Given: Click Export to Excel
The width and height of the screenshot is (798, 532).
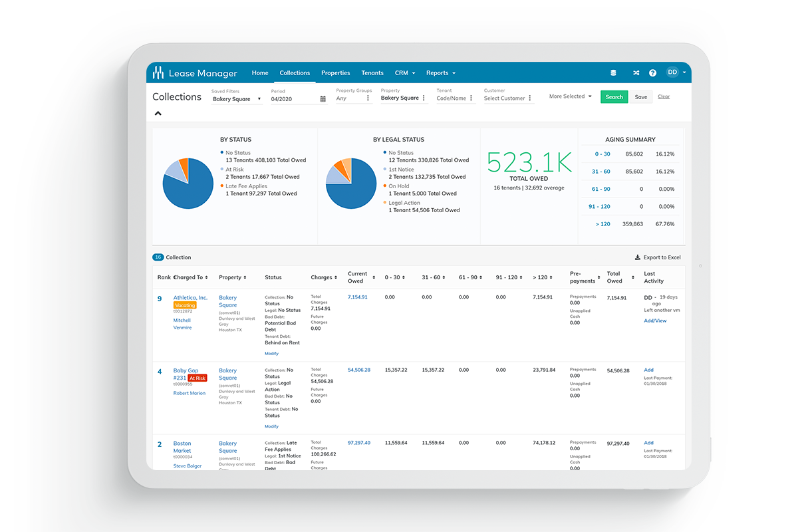Looking at the screenshot, I should pos(658,257).
